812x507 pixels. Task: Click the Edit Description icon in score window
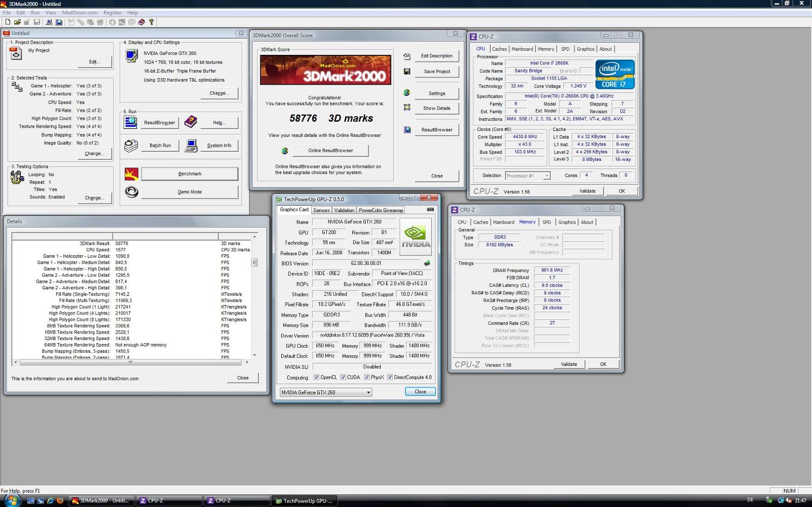coord(407,56)
